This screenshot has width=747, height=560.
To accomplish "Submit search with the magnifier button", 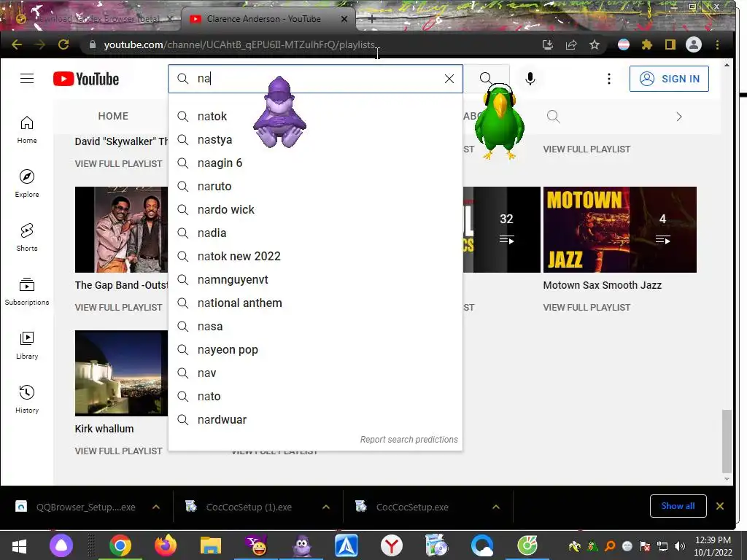I will [486, 79].
